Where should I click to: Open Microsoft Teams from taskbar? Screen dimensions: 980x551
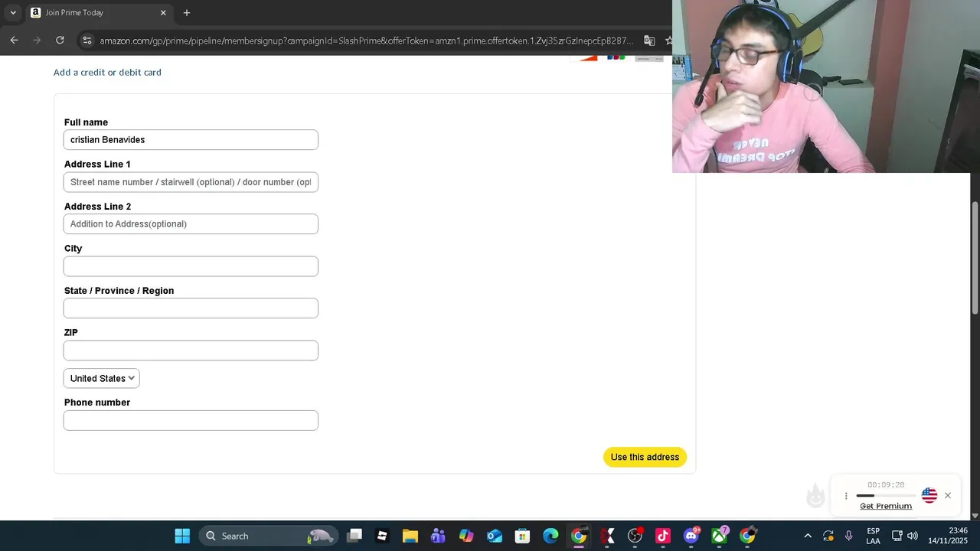coord(438,536)
